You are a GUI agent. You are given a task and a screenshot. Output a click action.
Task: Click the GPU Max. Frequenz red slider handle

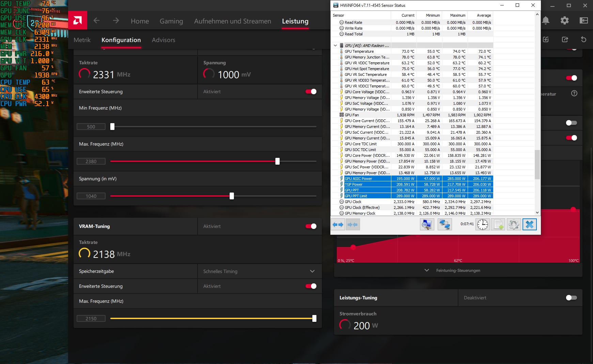(x=278, y=161)
